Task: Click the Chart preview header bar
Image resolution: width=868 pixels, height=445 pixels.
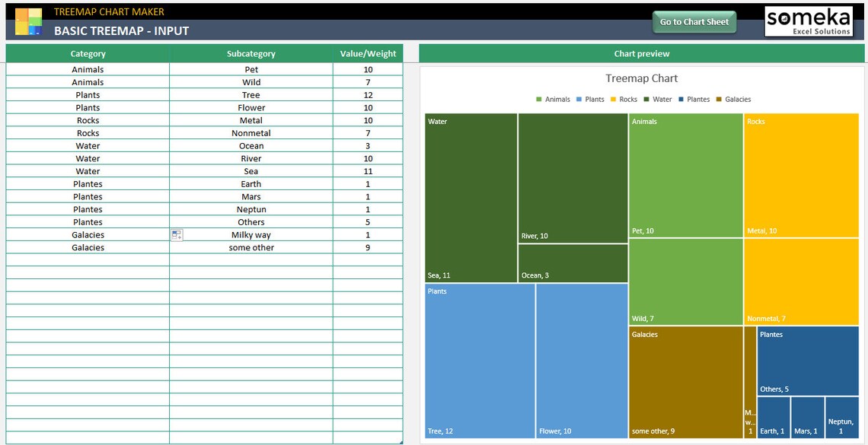Action: 642,53
